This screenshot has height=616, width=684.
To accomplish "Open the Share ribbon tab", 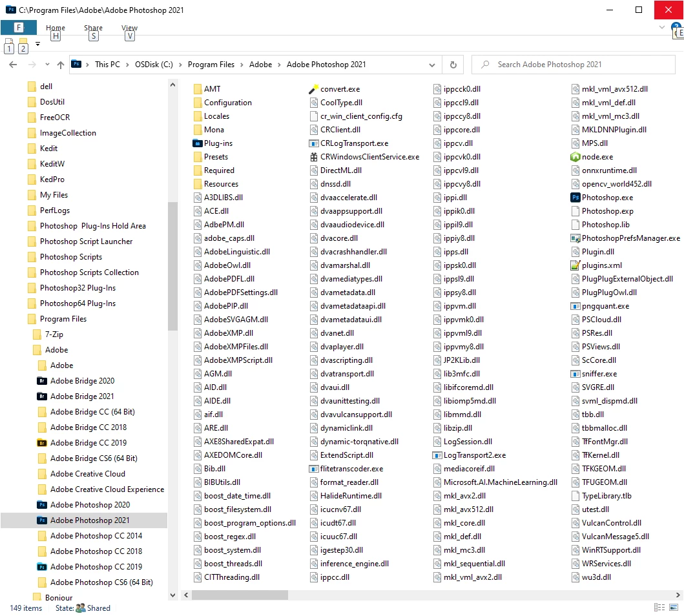I will click(x=94, y=28).
